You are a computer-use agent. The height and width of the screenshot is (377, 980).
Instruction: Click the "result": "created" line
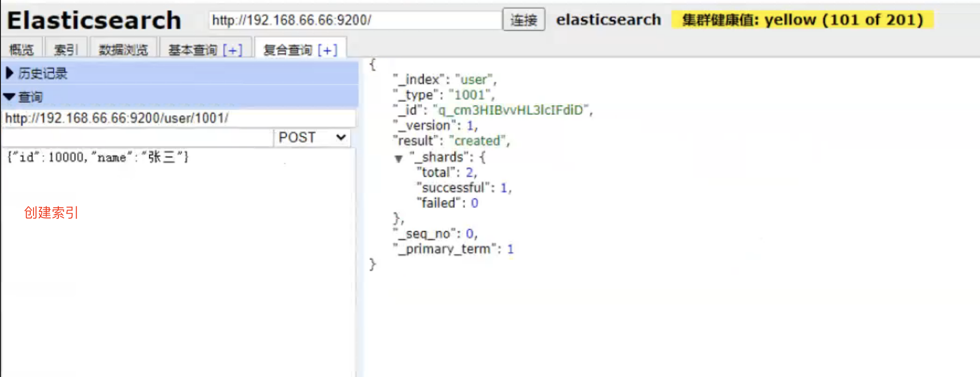pyautogui.click(x=451, y=141)
